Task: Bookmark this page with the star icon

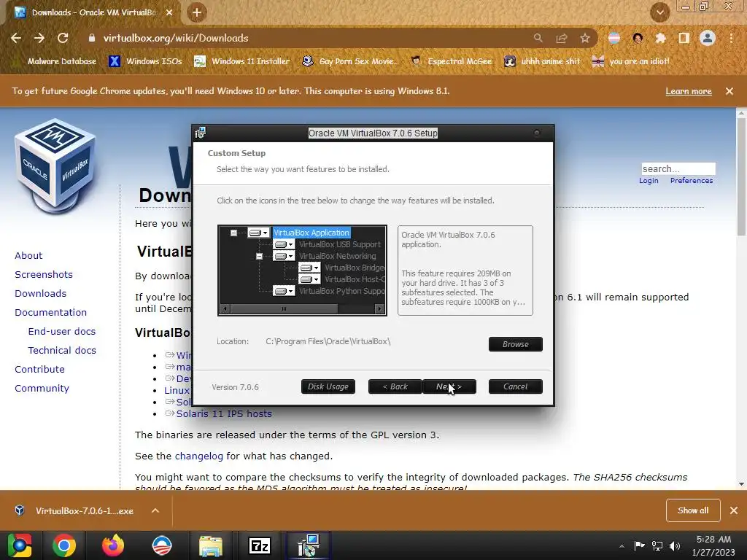Action: 585,38
